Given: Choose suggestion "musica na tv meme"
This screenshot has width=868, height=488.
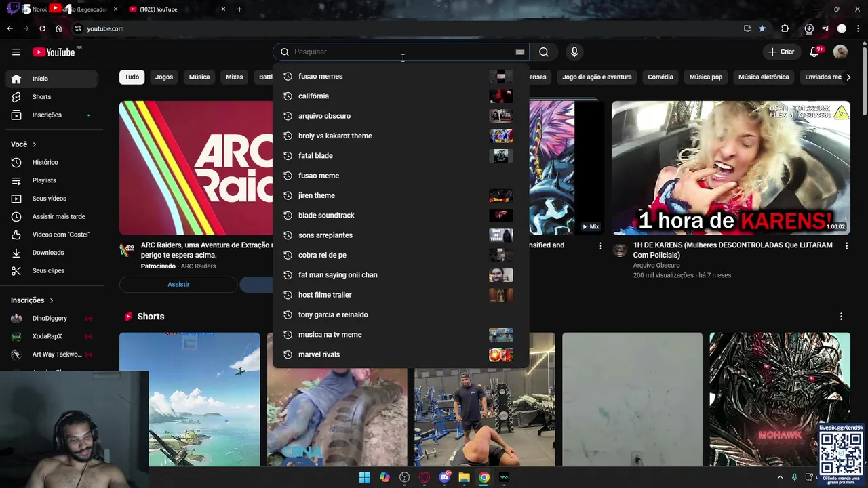Looking at the screenshot, I should click(401, 335).
